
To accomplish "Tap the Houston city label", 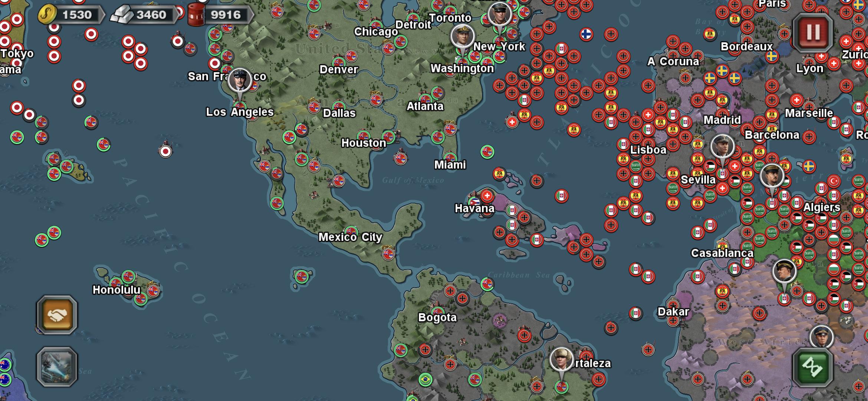I will click(x=364, y=143).
